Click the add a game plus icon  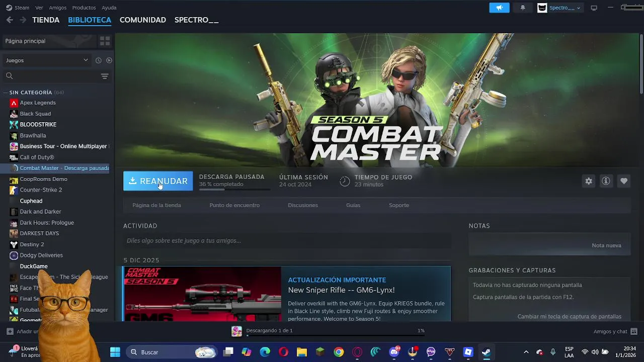10,331
